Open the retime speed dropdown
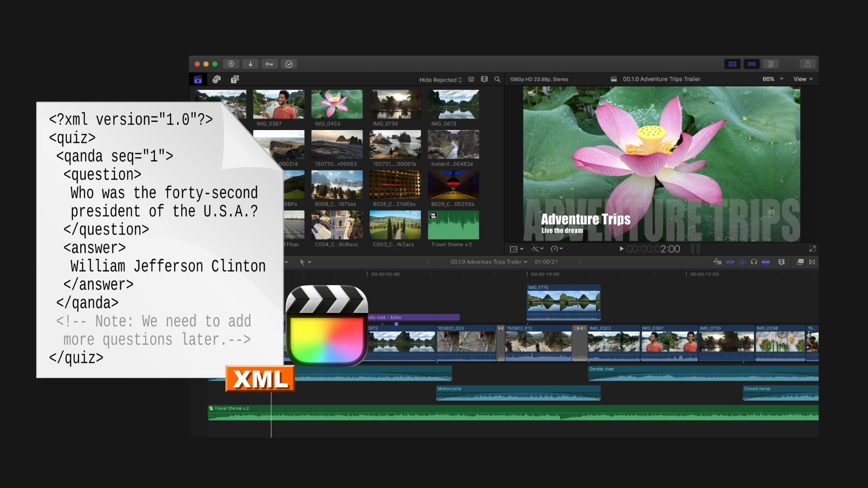This screenshot has width=868, height=488. pyautogui.click(x=557, y=249)
